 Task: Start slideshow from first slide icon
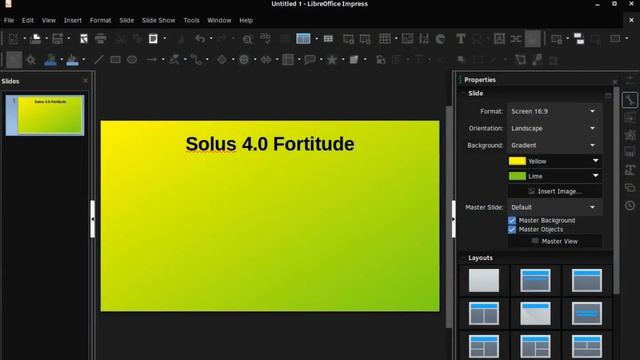tap(348, 39)
